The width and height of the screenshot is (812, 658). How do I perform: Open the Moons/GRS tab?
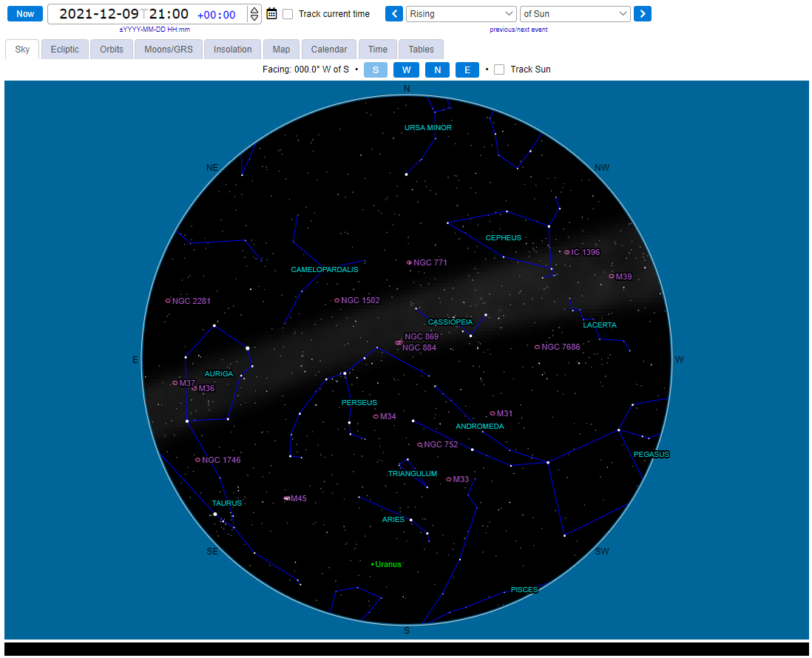coord(169,50)
